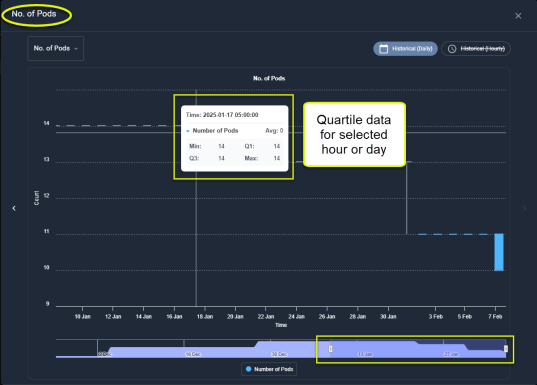Click the 27 Jan marker in overview timeline
The width and height of the screenshot is (537, 385).
coord(451,354)
